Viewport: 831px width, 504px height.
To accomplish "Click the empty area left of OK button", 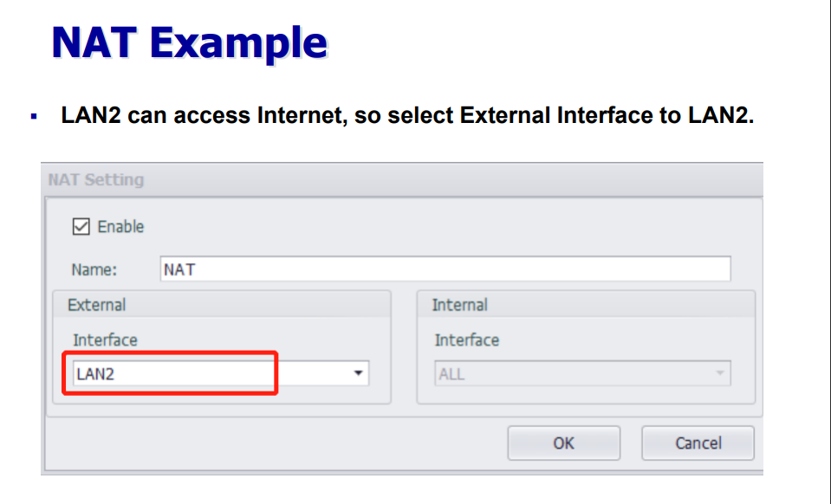I will click(x=277, y=443).
